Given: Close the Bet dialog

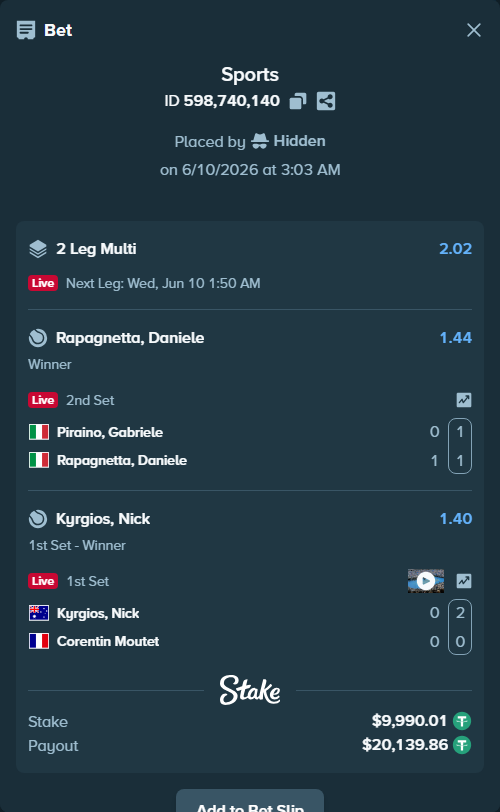Looking at the screenshot, I should [474, 30].
